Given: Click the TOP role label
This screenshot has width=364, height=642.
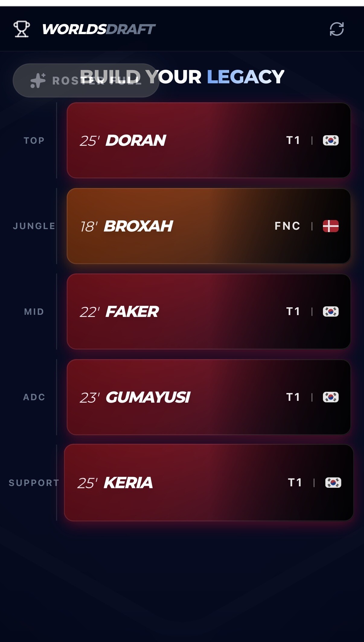Looking at the screenshot, I should (34, 141).
